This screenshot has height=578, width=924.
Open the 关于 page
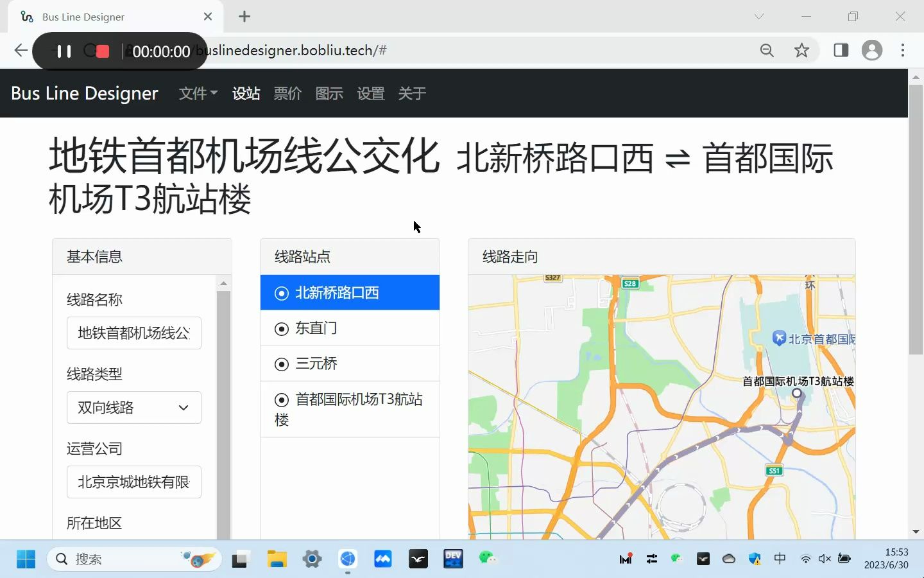412,93
